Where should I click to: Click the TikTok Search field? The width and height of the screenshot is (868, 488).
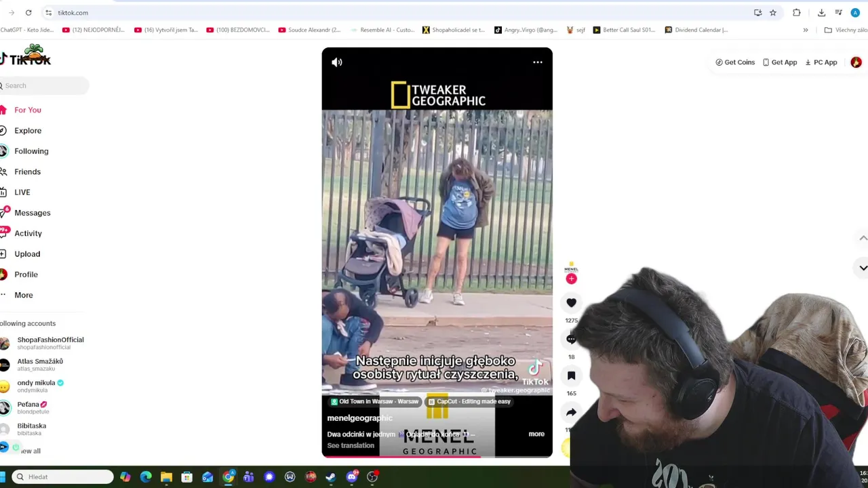click(44, 85)
